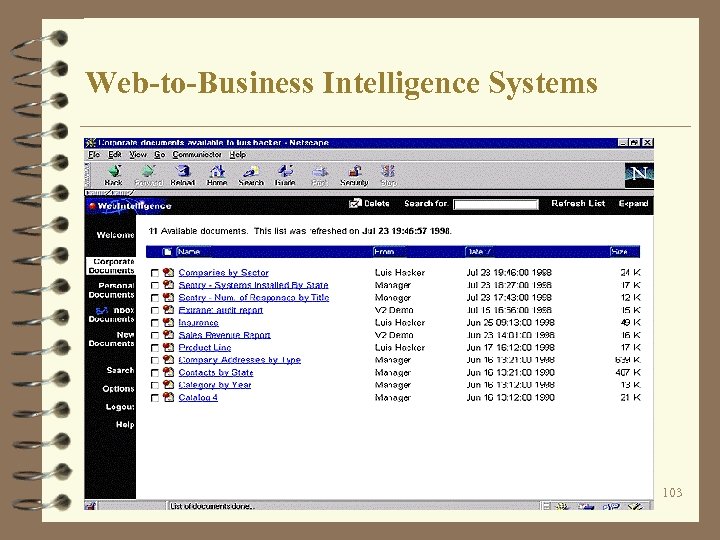This screenshot has height=540, width=720.
Task: Check the Sales Revenue Report checkbox
Action: coord(155,336)
